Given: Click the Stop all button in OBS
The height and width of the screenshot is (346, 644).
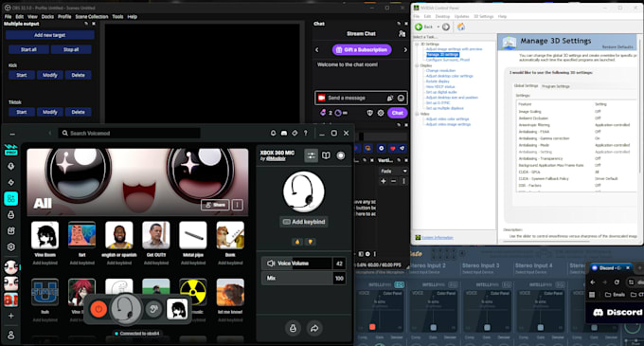Looking at the screenshot, I should pyautogui.click(x=71, y=49).
